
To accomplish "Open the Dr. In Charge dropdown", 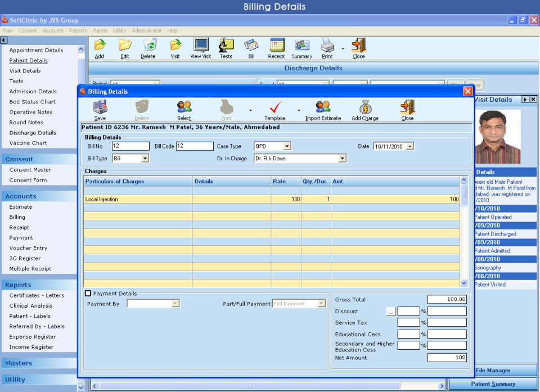I will coord(342,158).
